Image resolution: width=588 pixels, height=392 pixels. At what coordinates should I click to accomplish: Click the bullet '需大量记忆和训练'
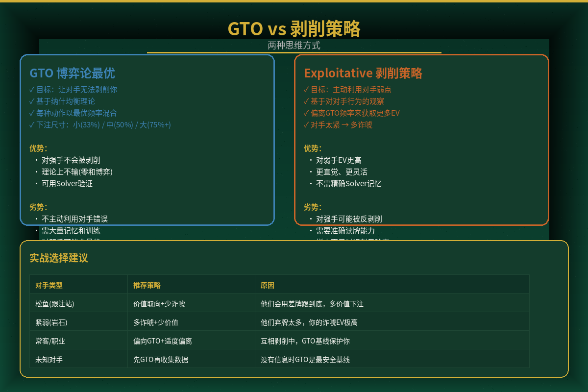(x=71, y=231)
